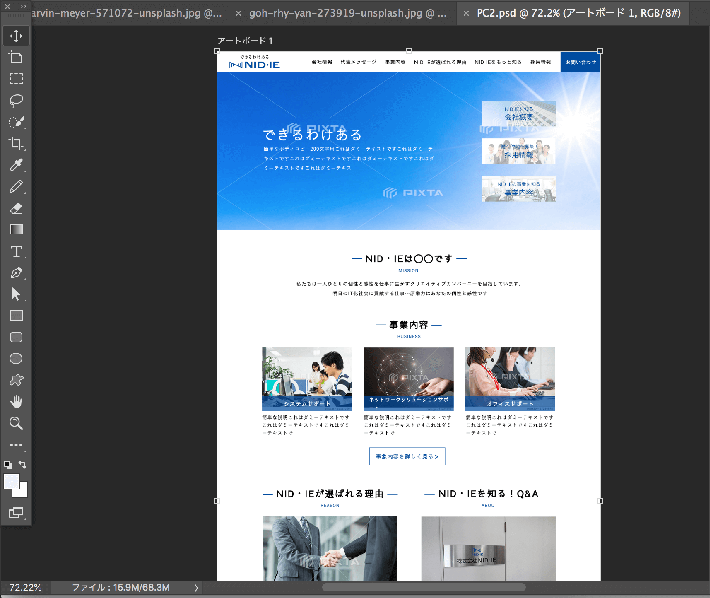Click the foreground color swatch
The width and height of the screenshot is (710, 598).
click(x=12, y=482)
